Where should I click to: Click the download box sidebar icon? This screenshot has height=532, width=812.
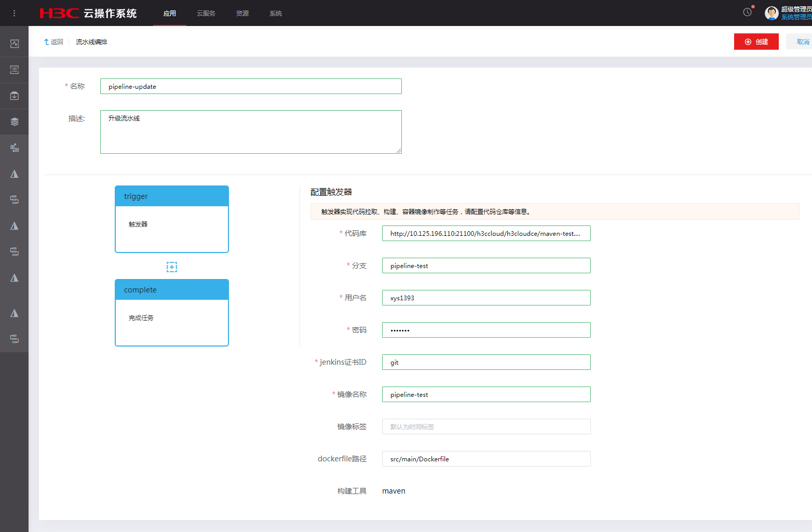(15, 96)
